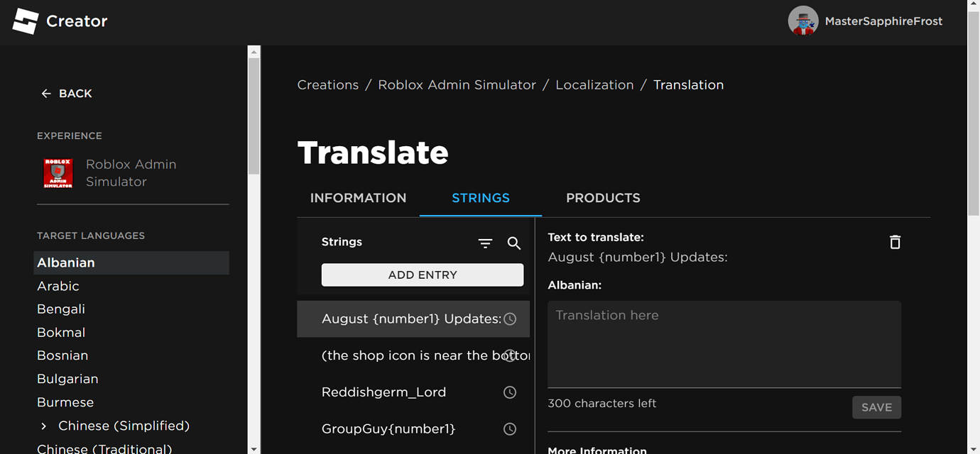Screen dimensions: 980x454
Task: Go BACK from the sidebar
Action: click(x=75, y=94)
